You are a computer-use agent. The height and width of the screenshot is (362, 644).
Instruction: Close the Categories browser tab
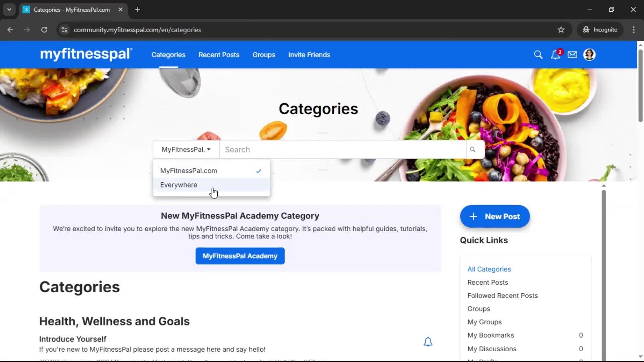[120, 9]
